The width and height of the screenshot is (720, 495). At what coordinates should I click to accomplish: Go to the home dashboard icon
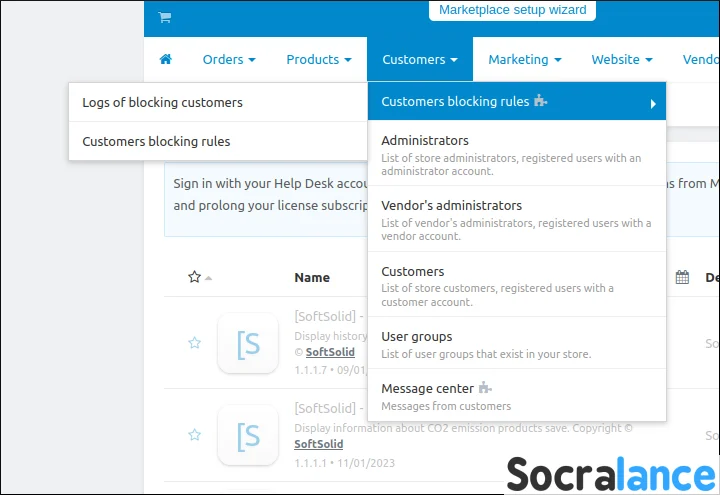coord(166,60)
